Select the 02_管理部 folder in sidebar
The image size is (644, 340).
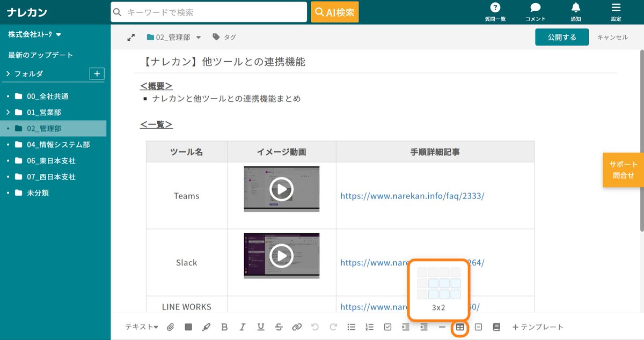(x=53, y=129)
